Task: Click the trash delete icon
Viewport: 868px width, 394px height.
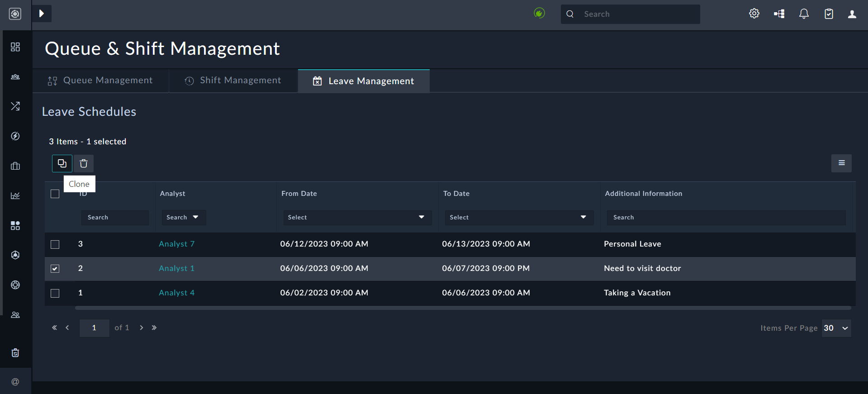Action: tap(84, 163)
